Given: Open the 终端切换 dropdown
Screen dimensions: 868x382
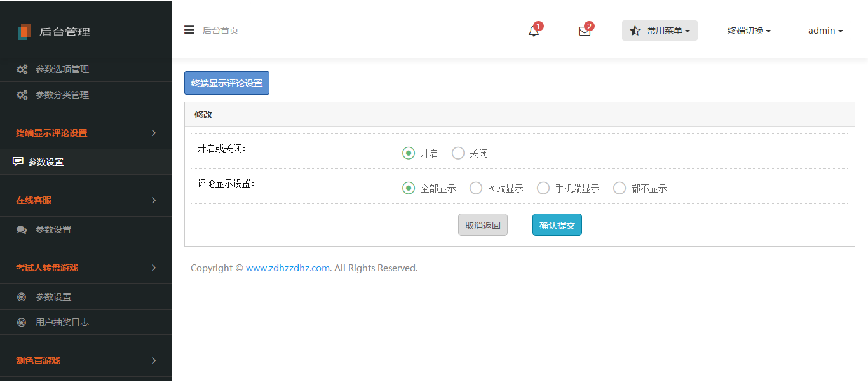Looking at the screenshot, I should [749, 31].
